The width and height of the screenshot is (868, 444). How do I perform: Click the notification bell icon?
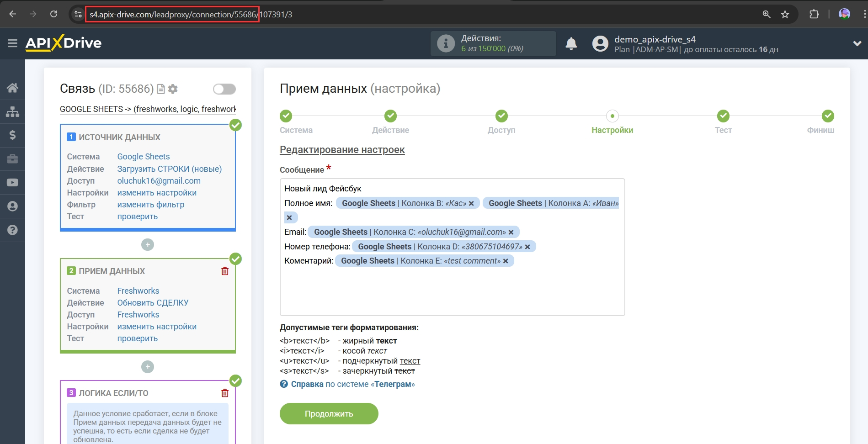point(571,44)
